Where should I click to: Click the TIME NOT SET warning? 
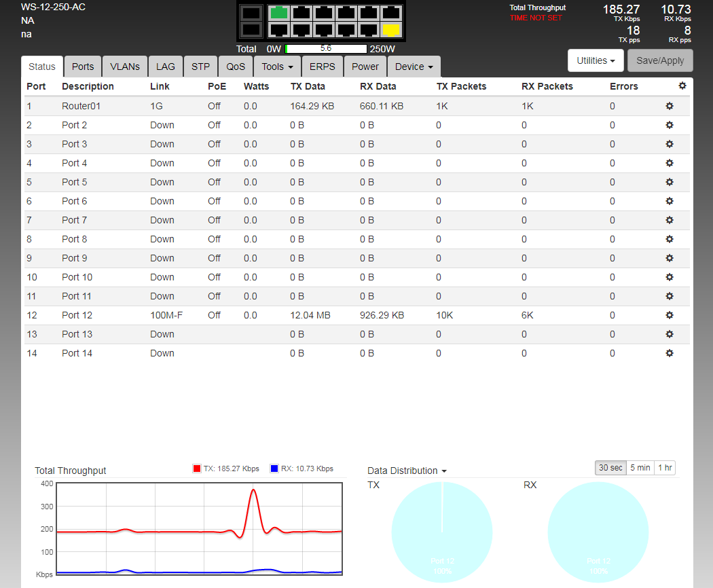point(536,18)
